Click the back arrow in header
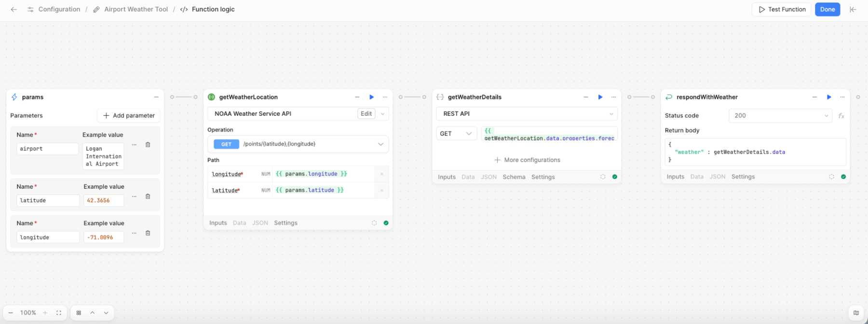868x324 pixels. click(x=14, y=9)
